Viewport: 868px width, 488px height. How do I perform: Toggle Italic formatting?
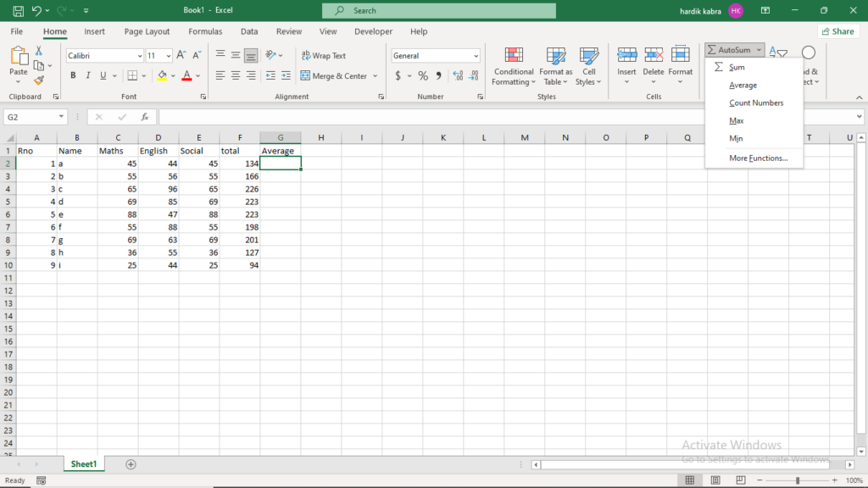point(87,75)
